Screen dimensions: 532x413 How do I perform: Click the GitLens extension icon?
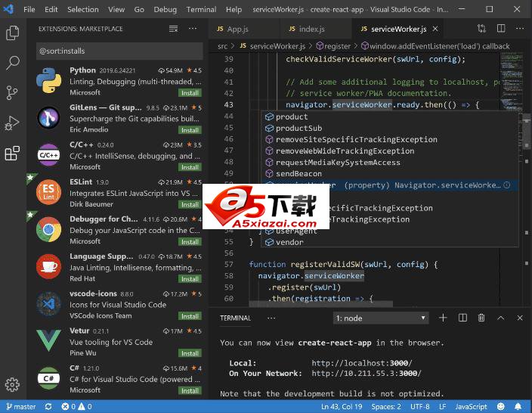48,117
